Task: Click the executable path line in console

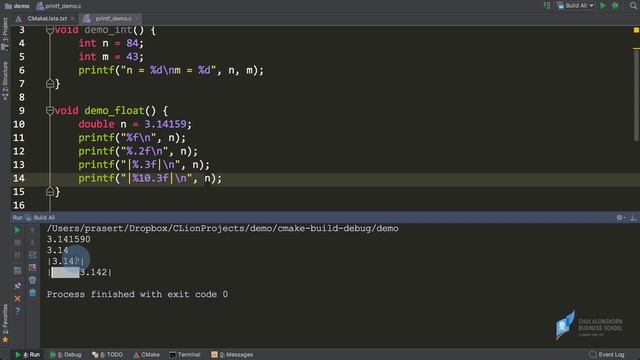Action: 222,229
